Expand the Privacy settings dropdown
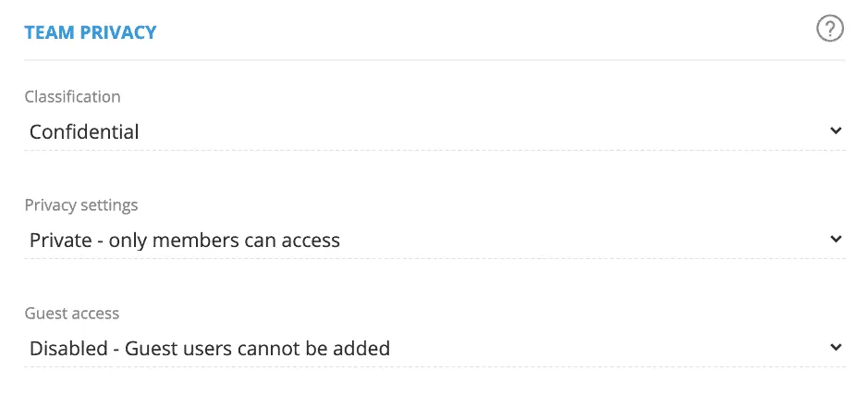The height and width of the screenshot is (408, 868). point(434,240)
